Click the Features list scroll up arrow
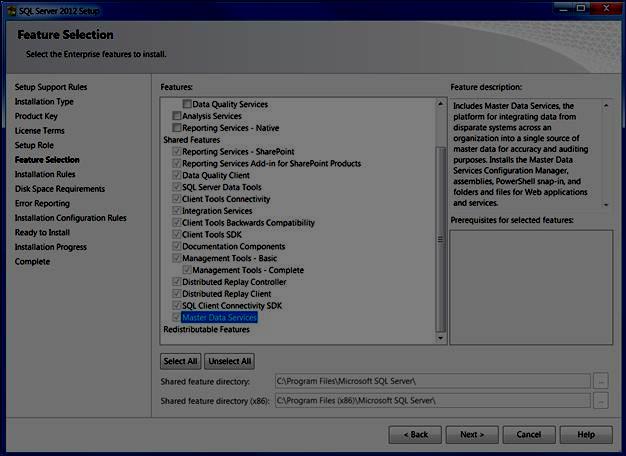This screenshot has height=456, width=626. coord(440,104)
